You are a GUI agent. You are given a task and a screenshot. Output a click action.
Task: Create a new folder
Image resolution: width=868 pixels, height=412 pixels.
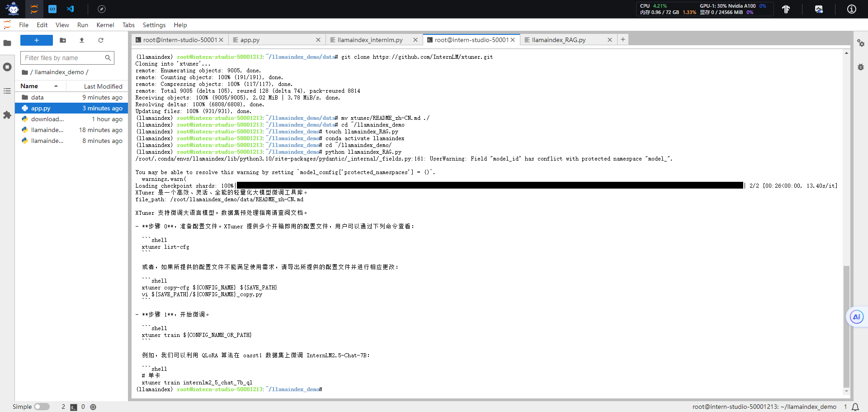click(x=63, y=40)
